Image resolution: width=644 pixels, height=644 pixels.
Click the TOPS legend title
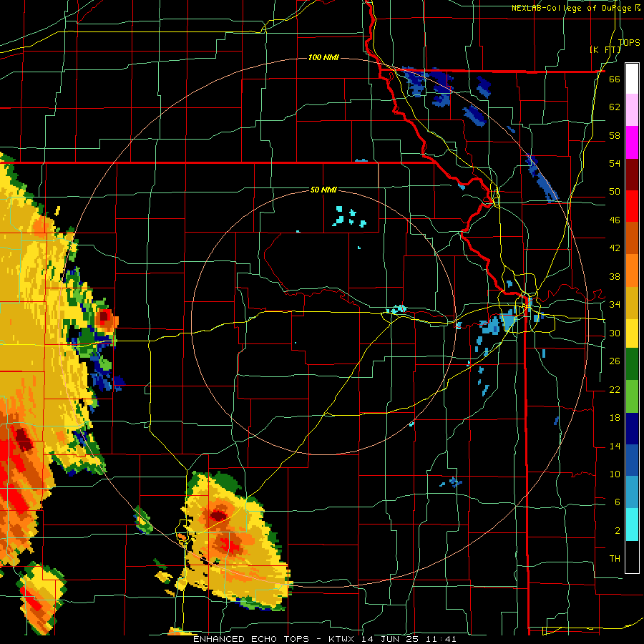pos(629,42)
